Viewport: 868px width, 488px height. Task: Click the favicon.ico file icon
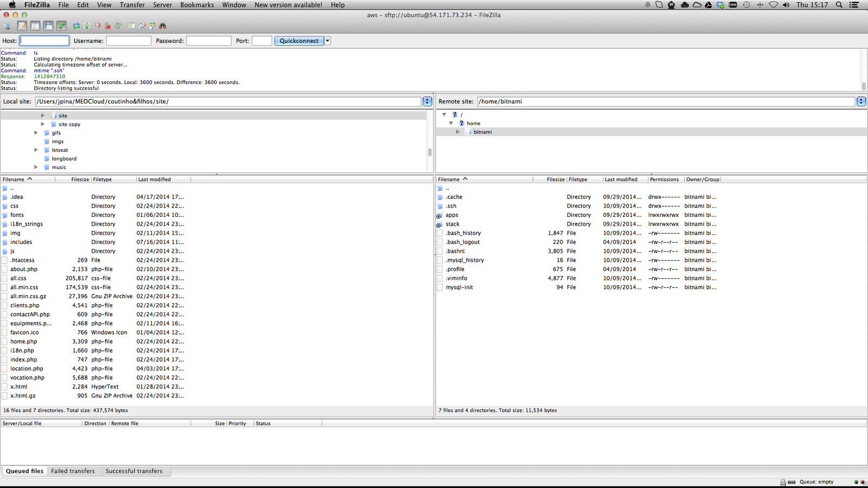click(x=5, y=332)
